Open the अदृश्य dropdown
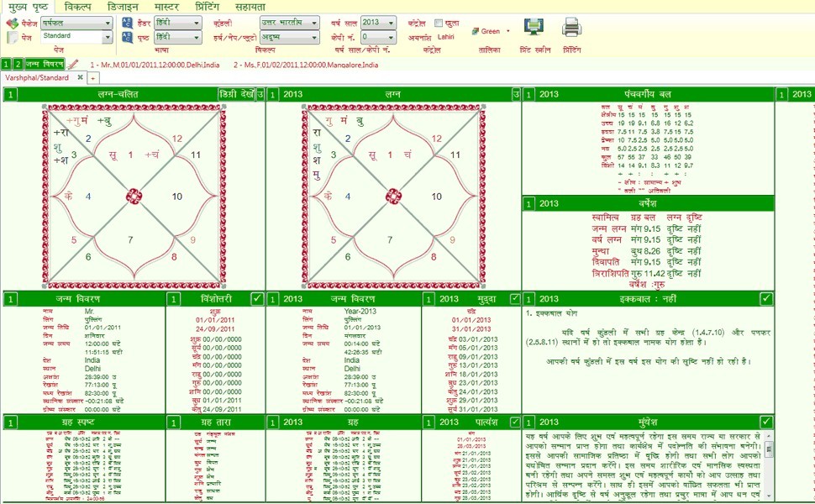The width and height of the screenshot is (815, 504). pos(290,37)
